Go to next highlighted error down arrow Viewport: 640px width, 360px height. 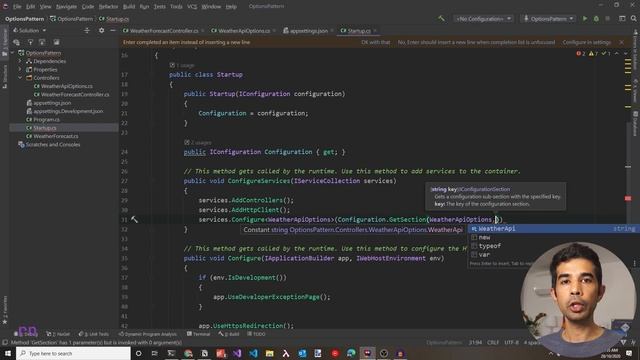tap(626, 54)
